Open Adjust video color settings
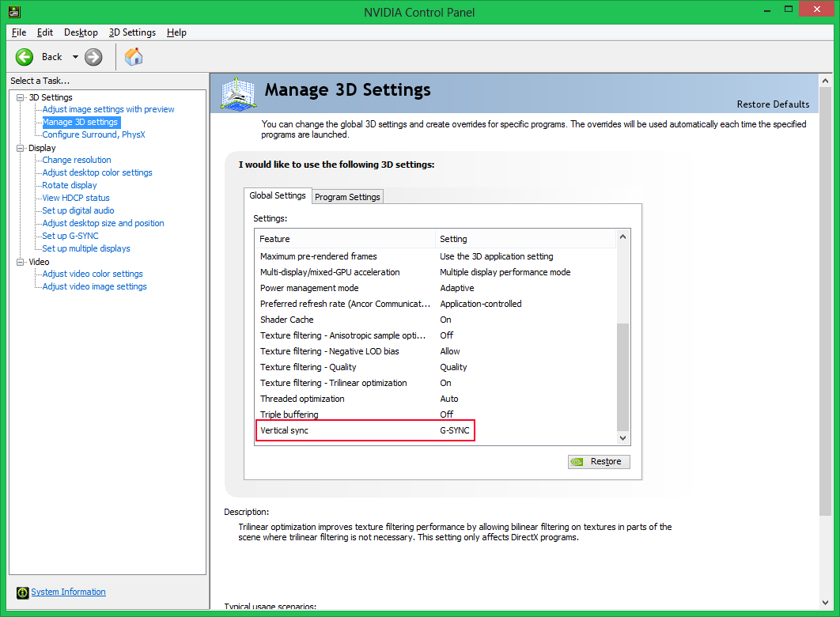This screenshot has width=840, height=617. 93,274
